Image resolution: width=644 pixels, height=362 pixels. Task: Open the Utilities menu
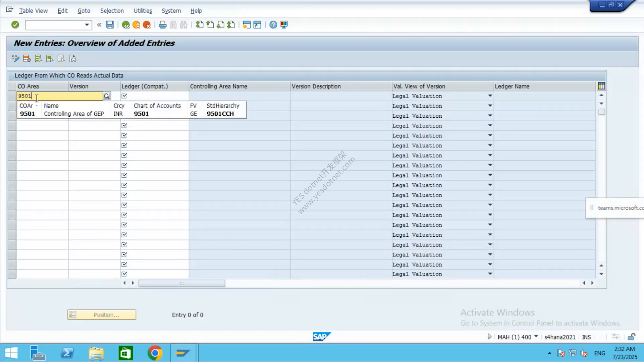click(x=143, y=11)
